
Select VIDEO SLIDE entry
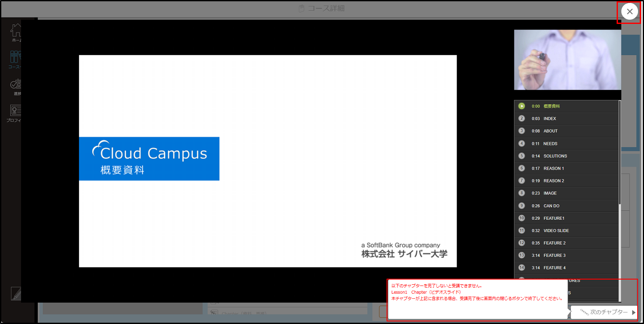(566, 230)
